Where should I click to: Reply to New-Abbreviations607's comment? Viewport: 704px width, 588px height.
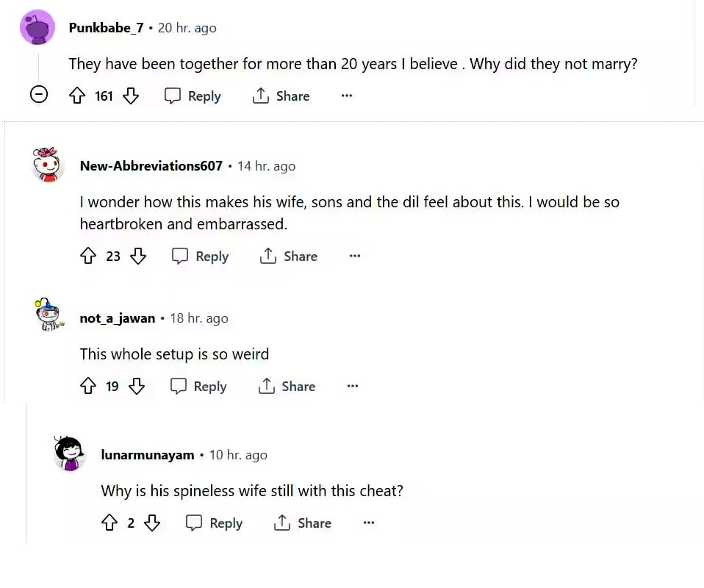click(200, 256)
